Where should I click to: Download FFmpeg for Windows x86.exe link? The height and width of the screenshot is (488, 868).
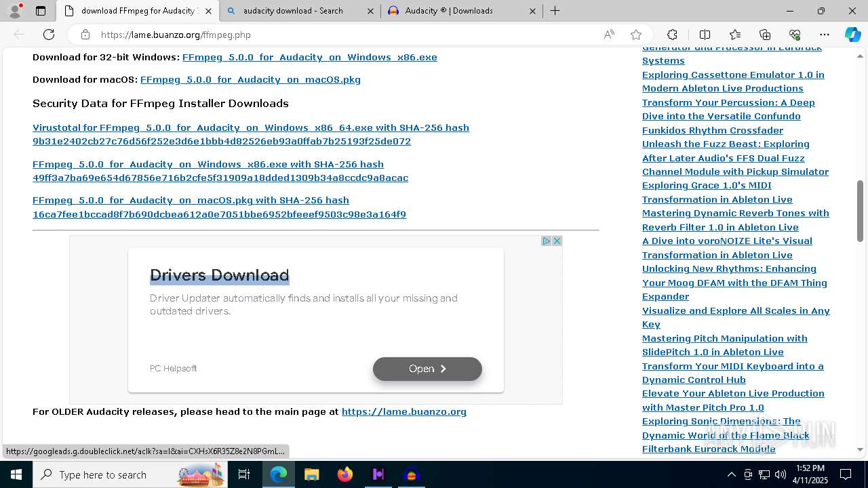click(x=310, y=58)
